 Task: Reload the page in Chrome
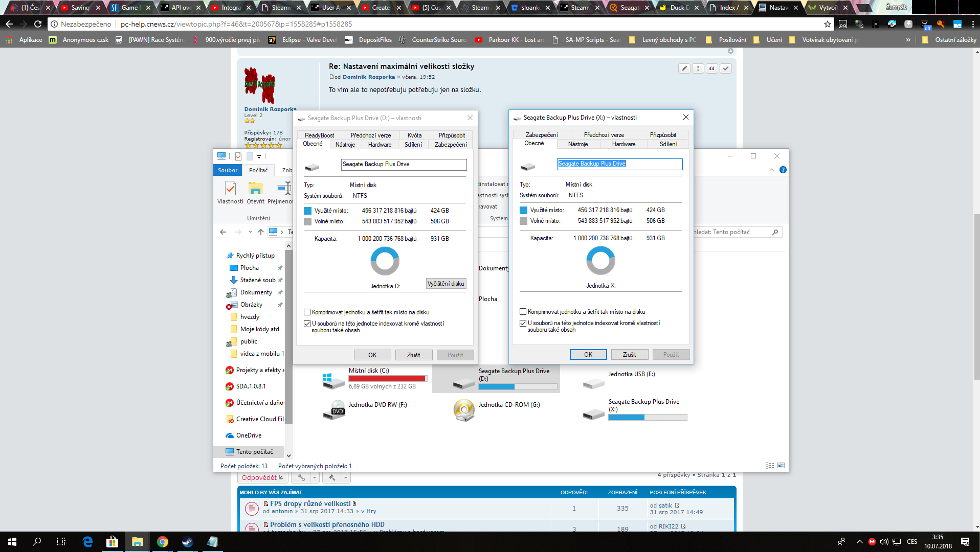(x=38, y=24)
